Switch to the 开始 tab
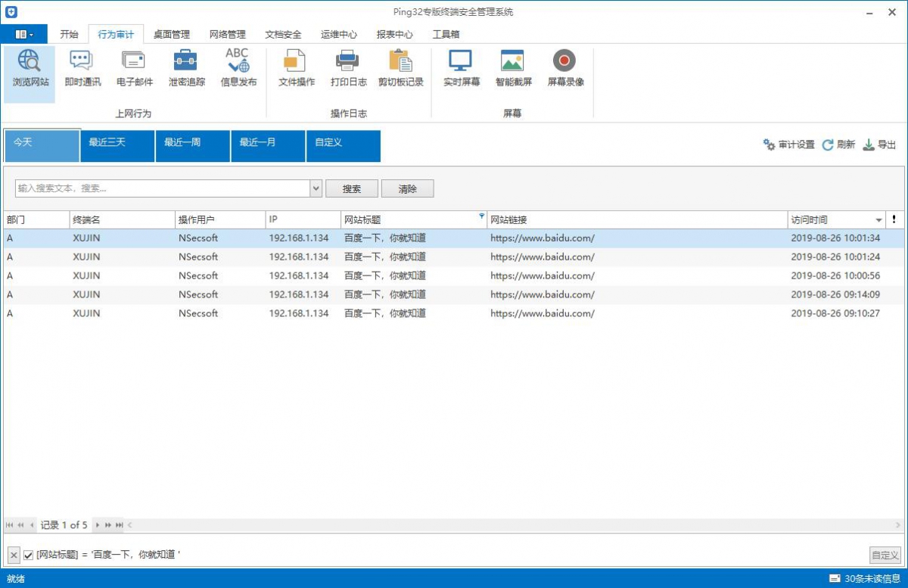 [69, 34]
